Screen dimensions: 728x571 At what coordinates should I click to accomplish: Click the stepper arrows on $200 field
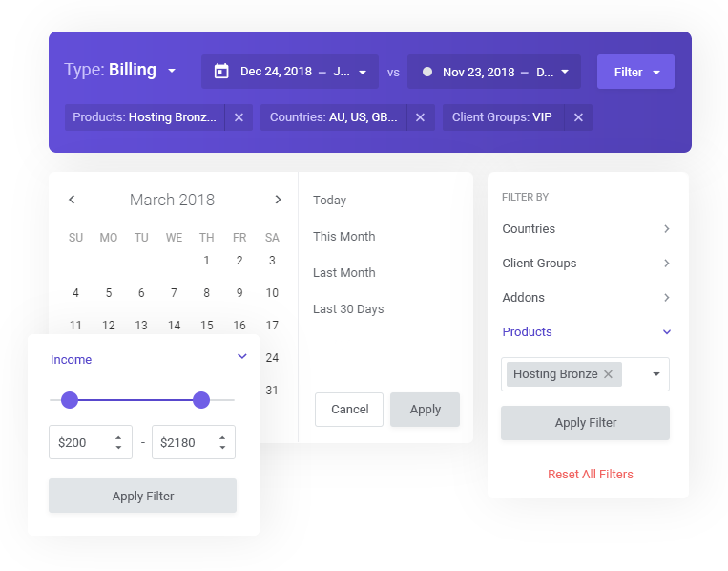tap(118, 442)
